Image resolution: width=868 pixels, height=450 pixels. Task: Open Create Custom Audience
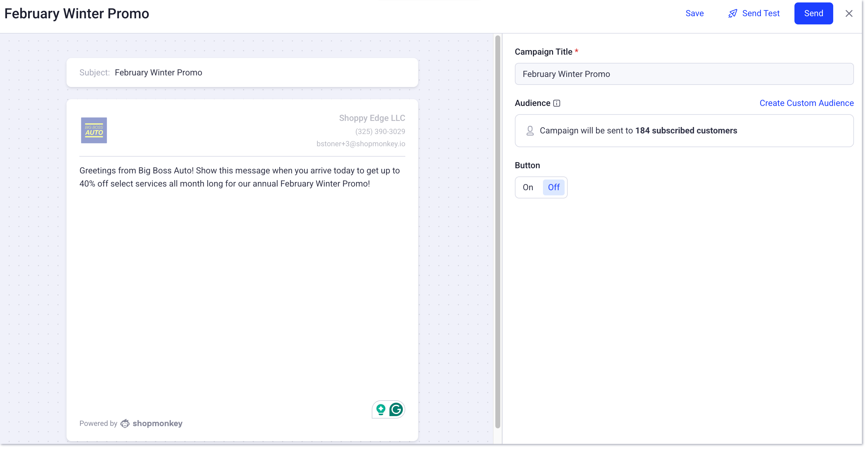point(807,103)
